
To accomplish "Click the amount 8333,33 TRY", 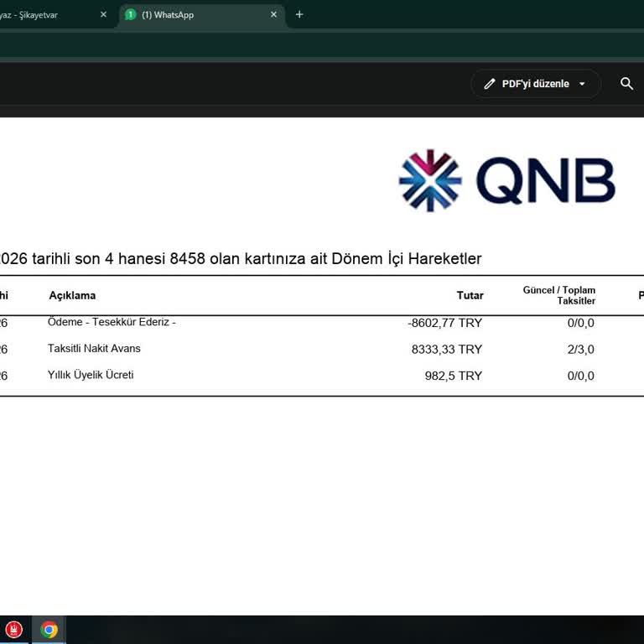I will [x=447, y=349].
